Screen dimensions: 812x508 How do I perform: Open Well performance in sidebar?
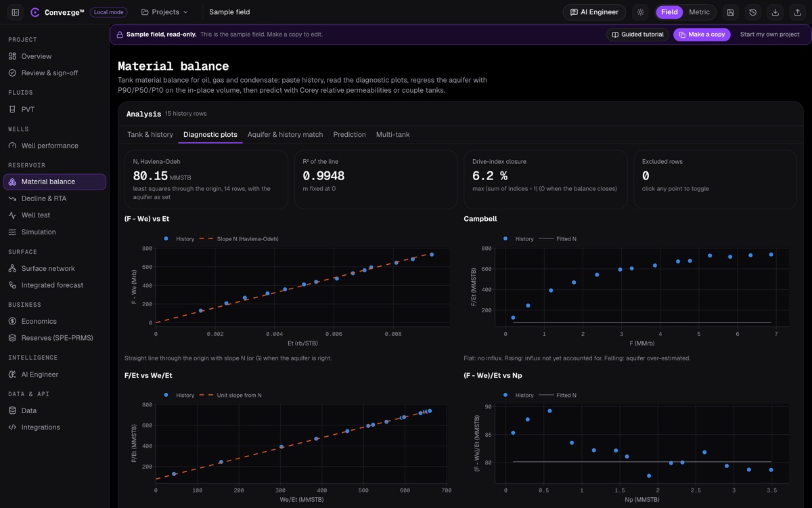(55, 146)
